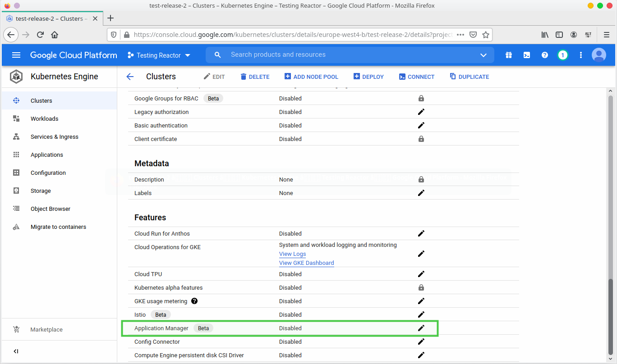Edit Cloud Operations for GKE setting
Viewport: 617px width, 364px height.
[421, 254]
